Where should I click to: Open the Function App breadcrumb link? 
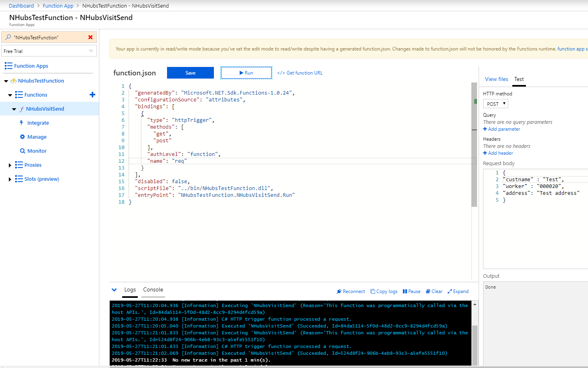(x=58, y=6)
